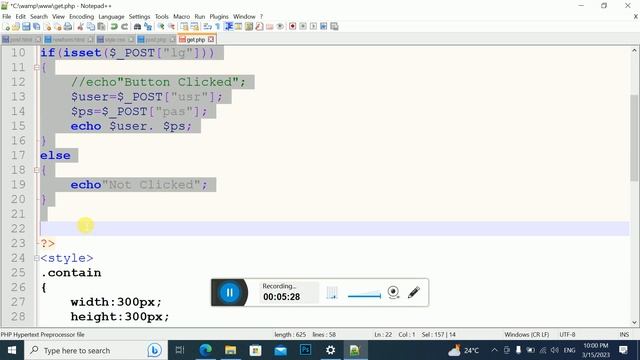Open the Function List toolbar icon
This screenshot has width=640, height=360.
click(259, 27)
